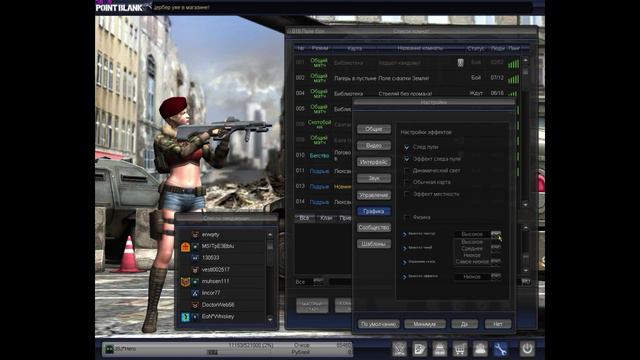
Task: Choose 'Самое низкое' in the open dropdown list
Action: (x=472, y=261)
